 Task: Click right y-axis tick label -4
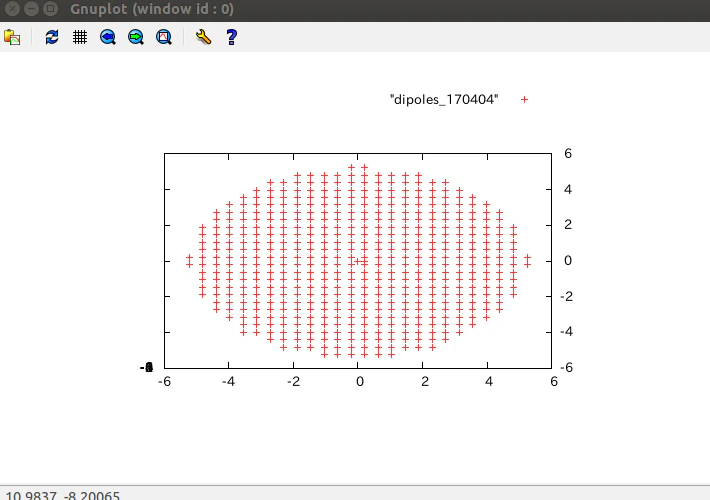pyautogui.click(x=566, y=332)
